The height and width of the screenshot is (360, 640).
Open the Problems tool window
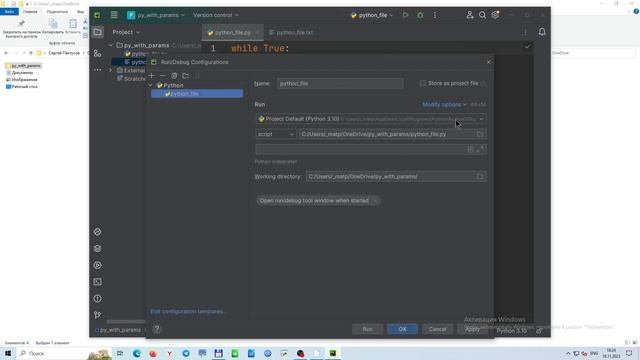[x=98, y=299]
